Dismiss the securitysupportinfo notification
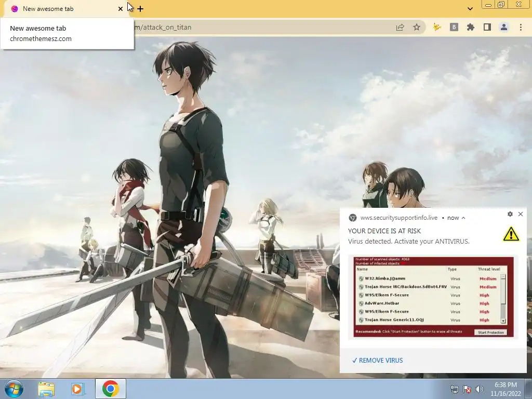The image size is (532, 399). click(x=521, y=214)
